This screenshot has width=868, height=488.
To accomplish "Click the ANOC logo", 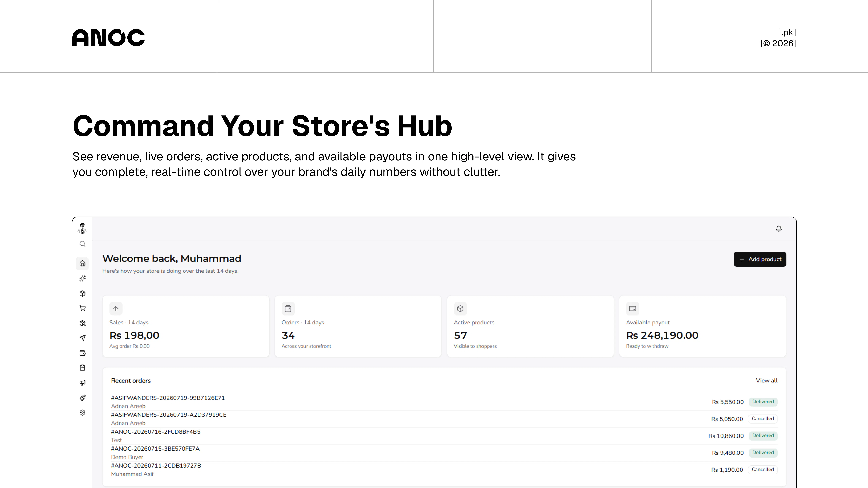I will (108, 37).
